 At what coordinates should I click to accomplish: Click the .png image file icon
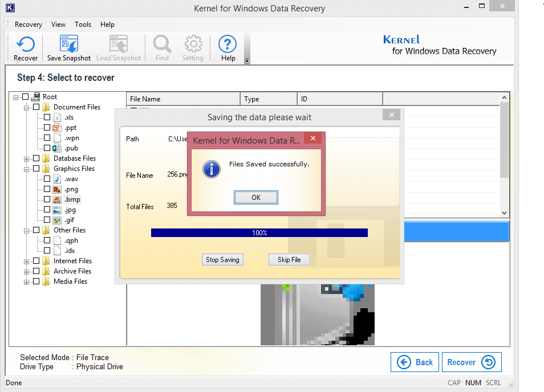coord(57,190)
